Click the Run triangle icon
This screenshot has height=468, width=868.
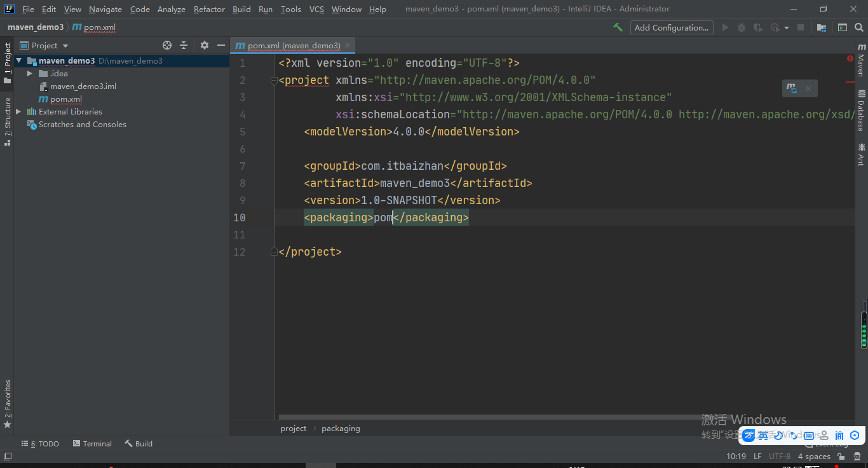tap(726, 27)
